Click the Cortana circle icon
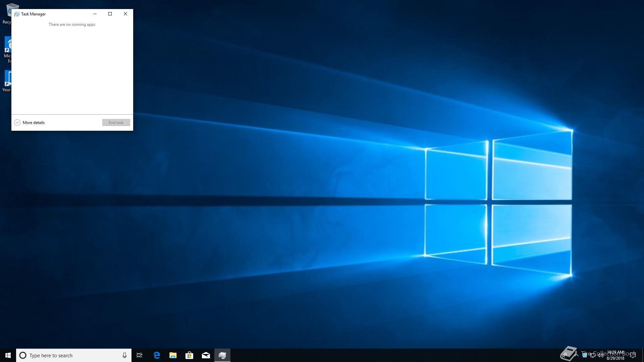Screen dimensions: 644x362 coord(23,355)
